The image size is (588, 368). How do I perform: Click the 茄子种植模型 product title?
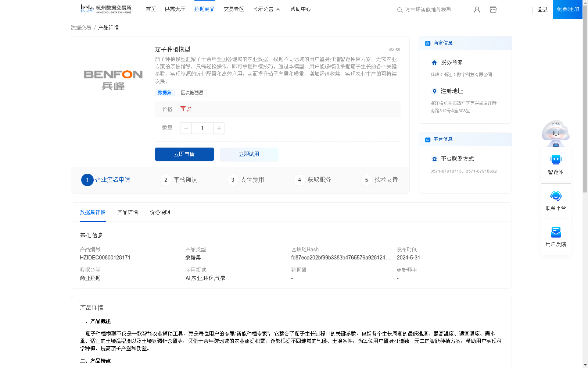pos(173,49)
